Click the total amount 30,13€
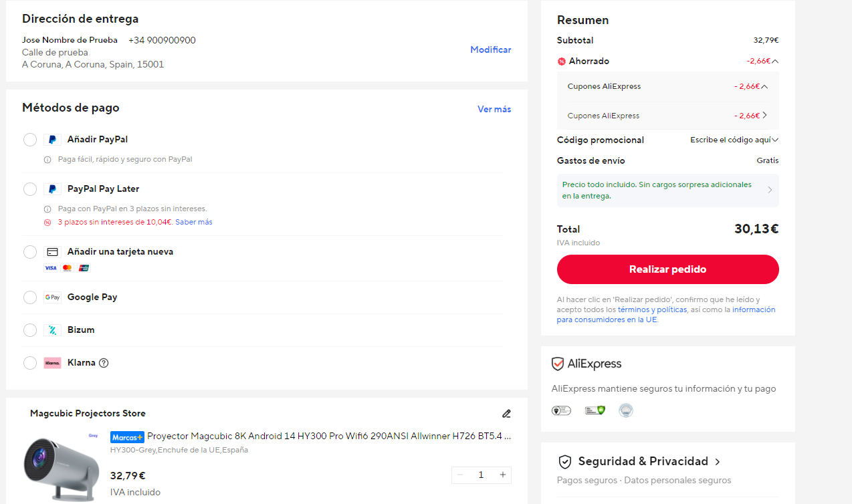Screen dimensions: 852x504 point(756,229)
